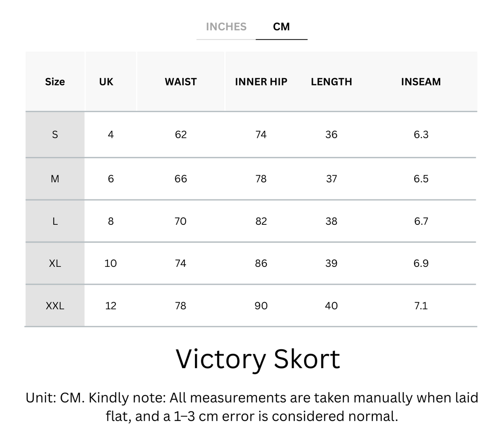Select the M size row label
The height and width of the screenshot is (437, 504).
tap(55, 179)
